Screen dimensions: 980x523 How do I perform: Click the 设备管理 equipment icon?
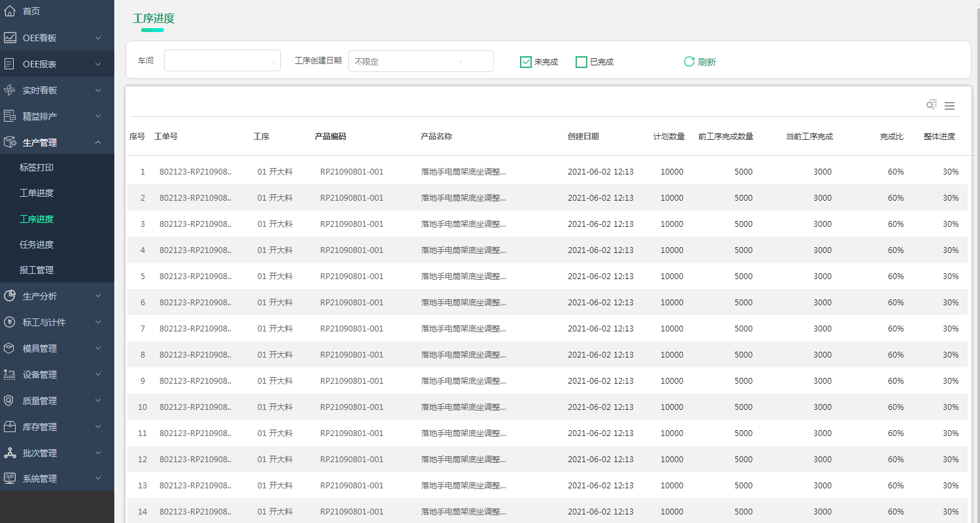pyautogui.click(x=9, y=374)
